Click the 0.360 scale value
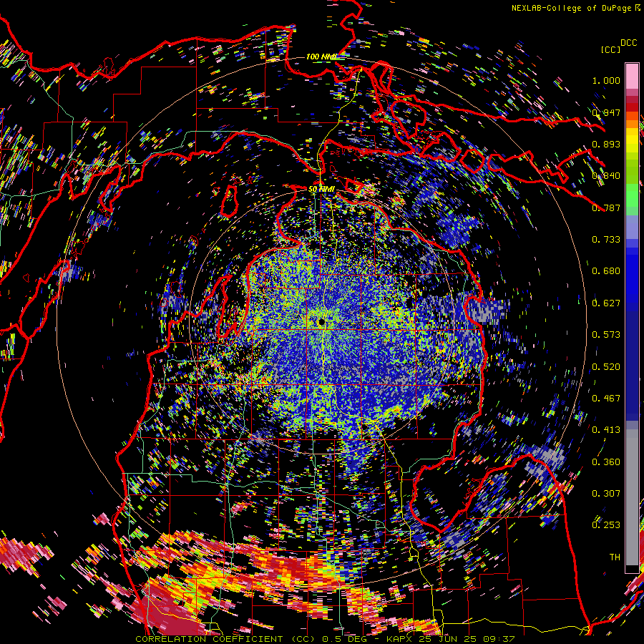Screen dimensions: 644x644 606,462
